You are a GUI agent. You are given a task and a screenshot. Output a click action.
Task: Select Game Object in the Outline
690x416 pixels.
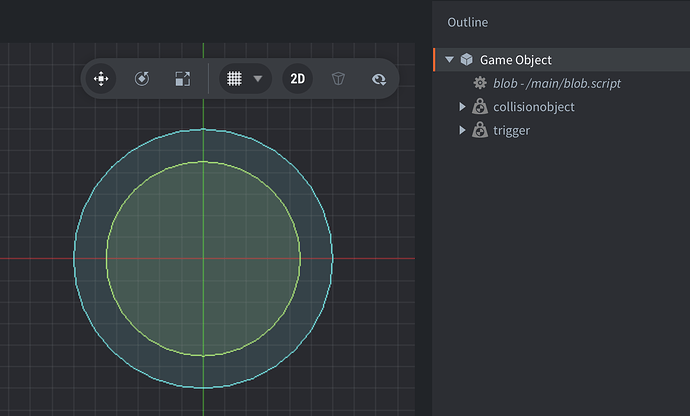click(x=515, y=60)
